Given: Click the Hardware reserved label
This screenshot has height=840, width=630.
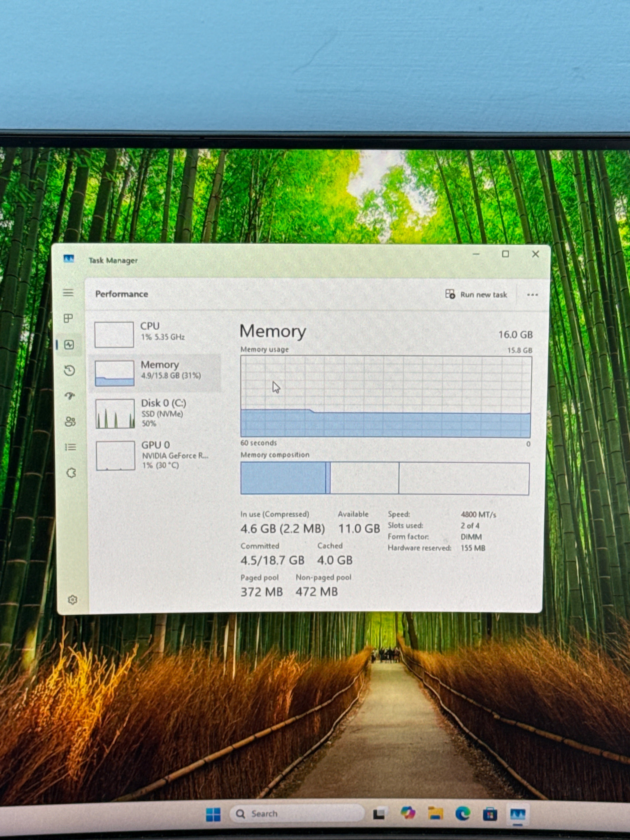Looking at the screenshot, I should click(x=420, y=548).
